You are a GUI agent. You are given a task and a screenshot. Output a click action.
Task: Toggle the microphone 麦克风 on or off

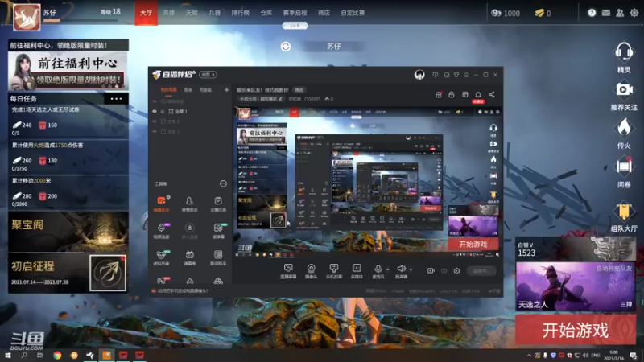click(x=378, y=271)
